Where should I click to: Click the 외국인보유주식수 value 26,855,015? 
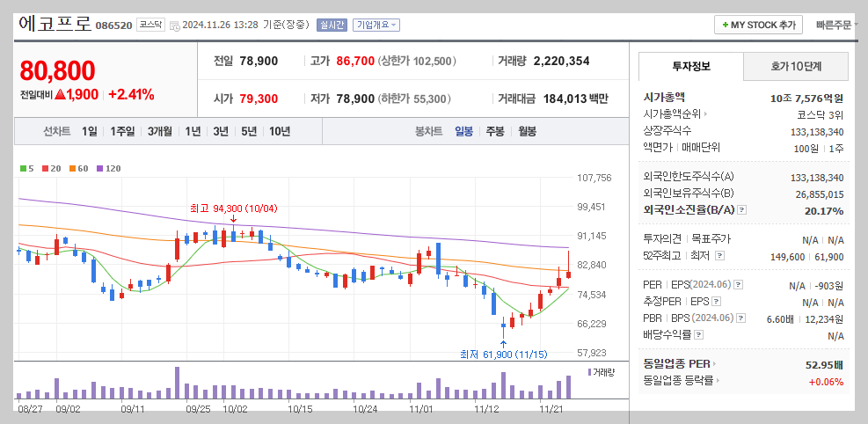pyautogui.click(x=820, y=194)
